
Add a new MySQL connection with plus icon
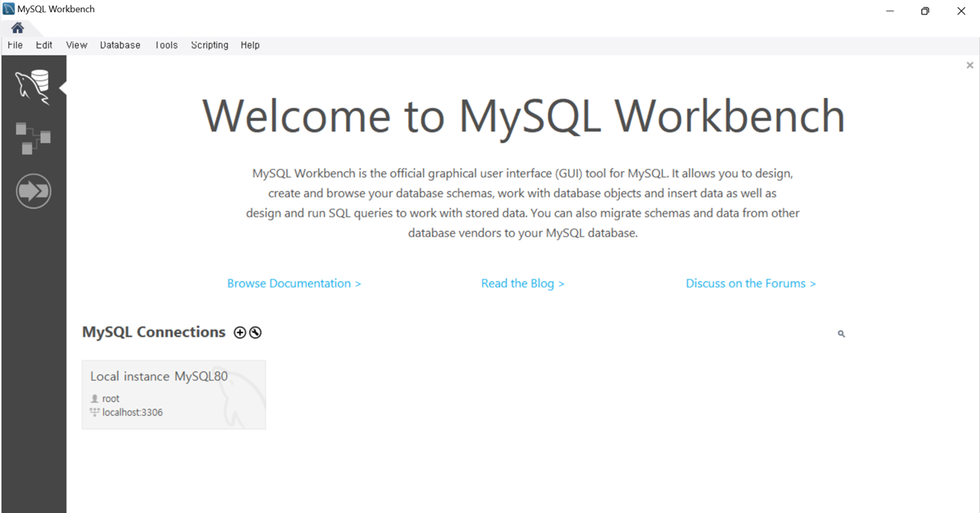[240, 332]
